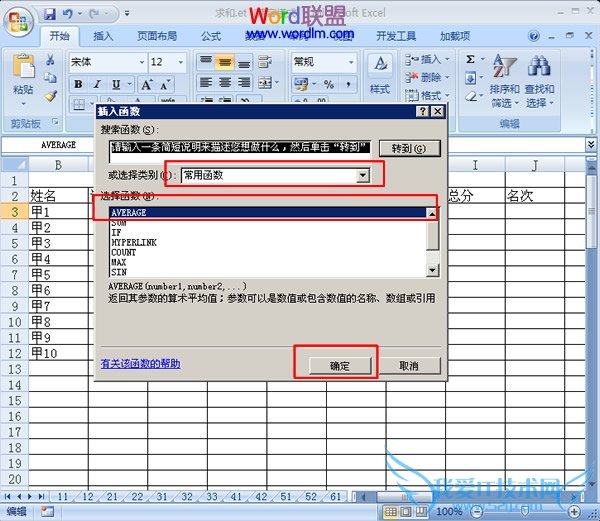This screenshot has width=600, height=521.
Task: Click the 确定 button
Action: click(x=340, y=366)
